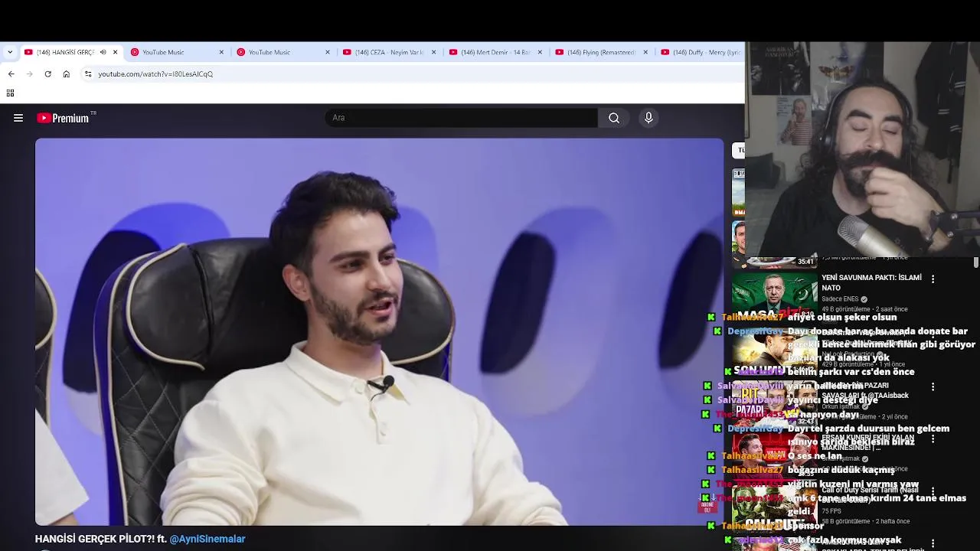Open options menu for YENİ SAVUNMA PAKTI video
The height and width of the screenshot is (551, 980).
933,279
